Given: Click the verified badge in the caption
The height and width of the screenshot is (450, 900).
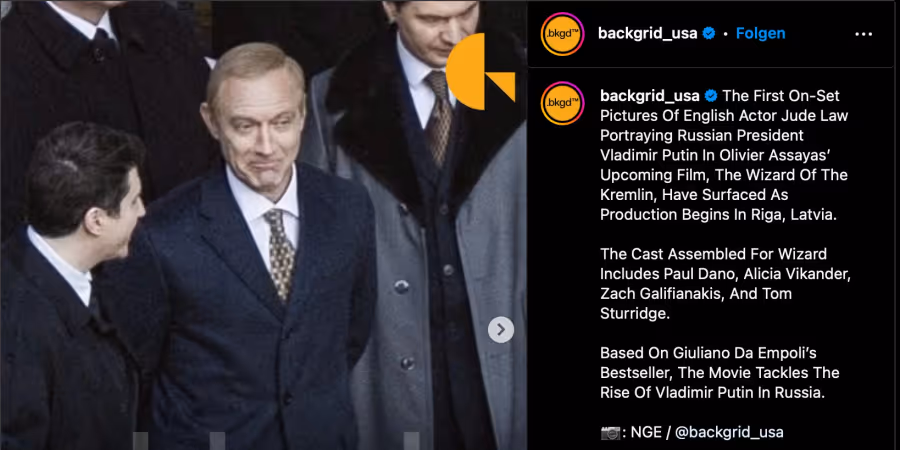Looking at the screenshot, I should click(x=711, y=95).
